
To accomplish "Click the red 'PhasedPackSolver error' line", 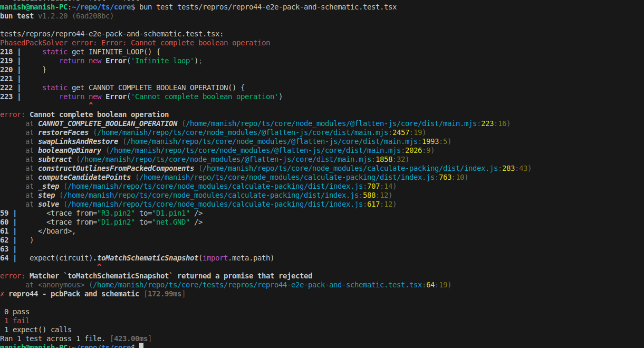I will [x=135, y=43].
